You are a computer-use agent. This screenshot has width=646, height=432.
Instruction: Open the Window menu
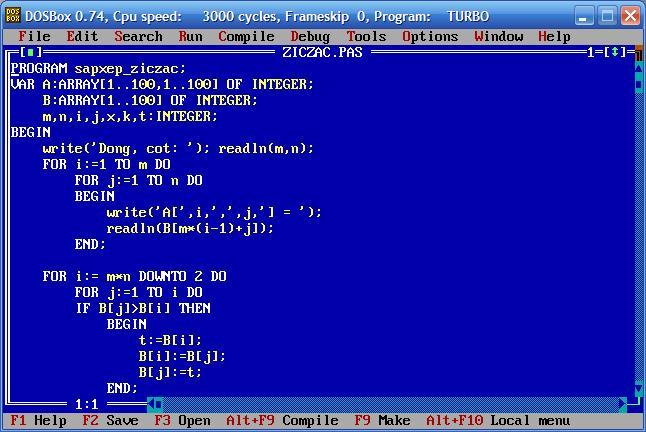(499, 36)
